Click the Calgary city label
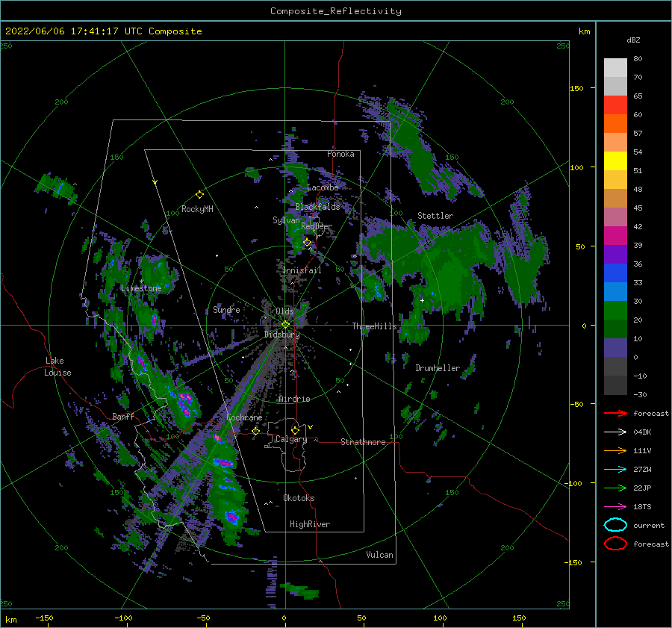 [x=291, y=439]
